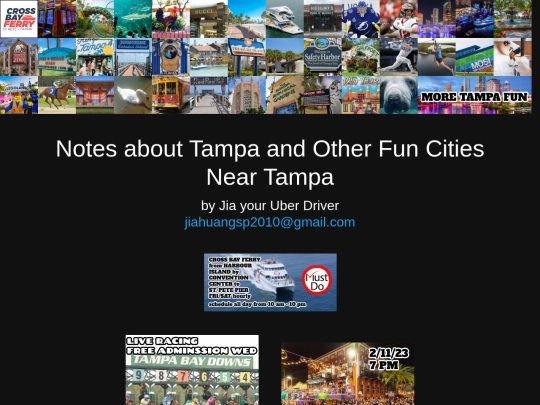Select the floral arch garden photo
The image size is (540, 405).
click(95, 19)
